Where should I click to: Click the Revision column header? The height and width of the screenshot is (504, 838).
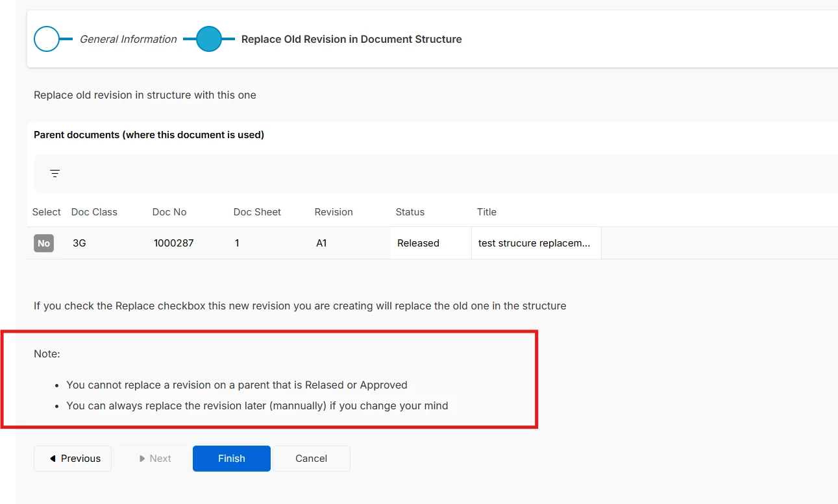334,212
